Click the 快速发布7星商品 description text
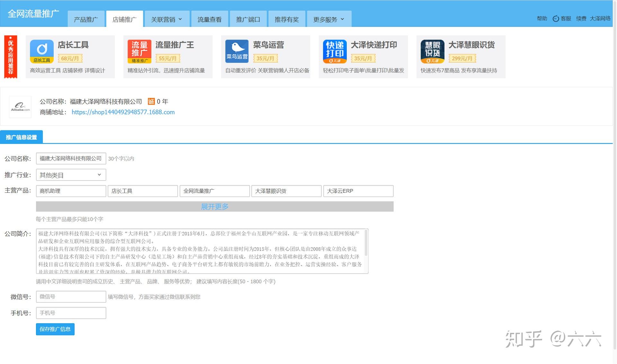The image size is (617, 364). pyautogui.click(x=459, y=70)
